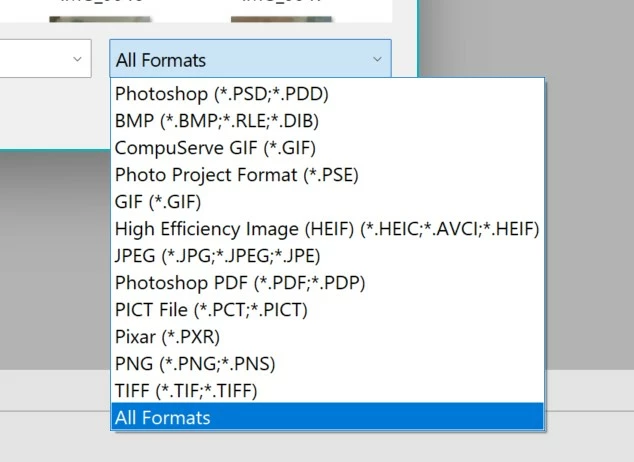This screenshot has width=634, height=462.
Task: Choose PNG (*.PNG;*.PNS) format
Action: (x=328, y=364)
